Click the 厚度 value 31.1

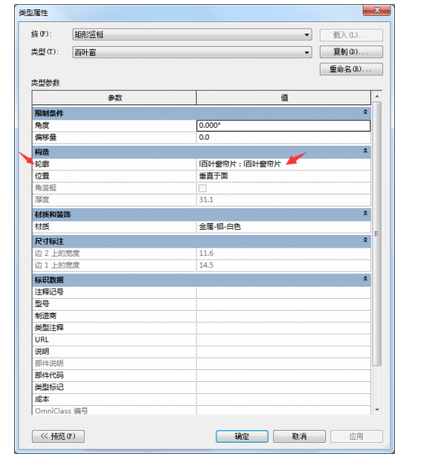click(x=283, y=200)
